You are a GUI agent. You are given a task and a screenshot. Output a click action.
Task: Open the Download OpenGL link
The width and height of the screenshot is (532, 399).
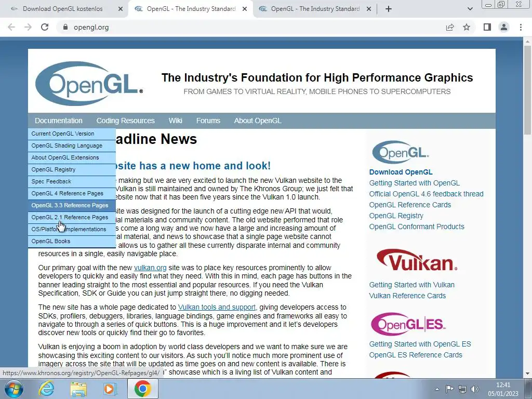click(x=401, y=172)
